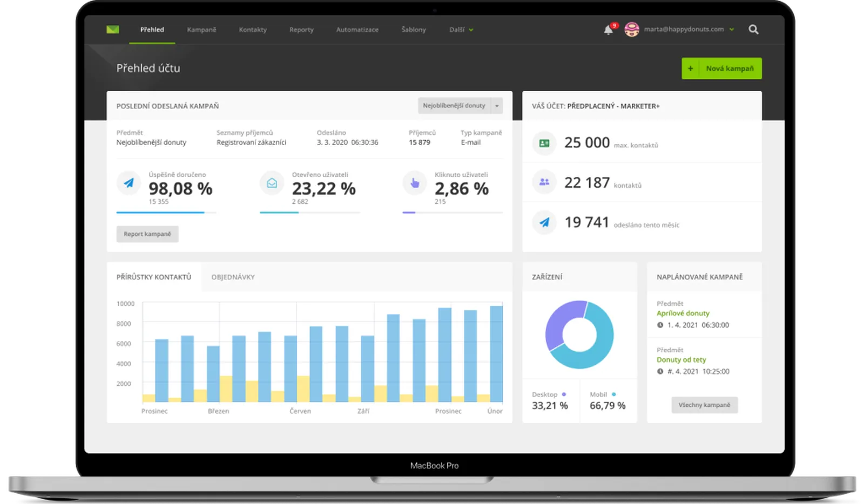Click the paper plane icon beside 19 741

point(544,222)
